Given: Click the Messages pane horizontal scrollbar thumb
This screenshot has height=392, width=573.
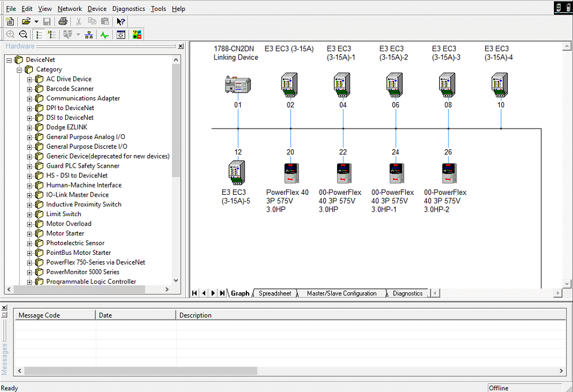Looking at the screenshot, I should [141, 371].
